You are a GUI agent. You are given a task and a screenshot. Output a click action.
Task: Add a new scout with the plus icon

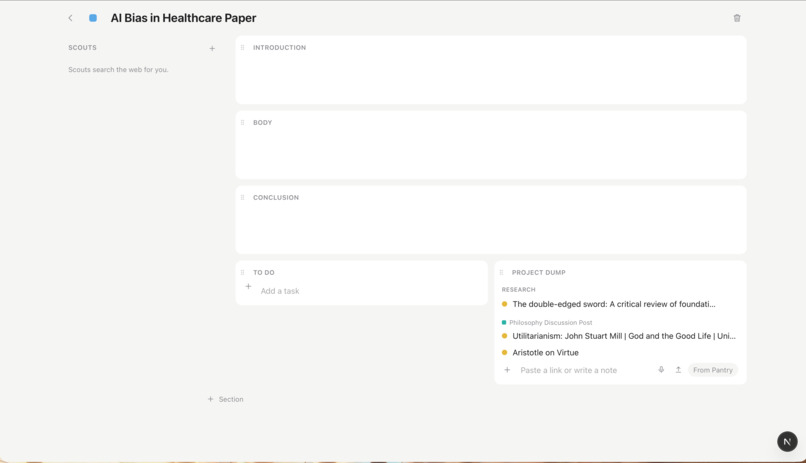pyautogui.click(x=212, y=48)
